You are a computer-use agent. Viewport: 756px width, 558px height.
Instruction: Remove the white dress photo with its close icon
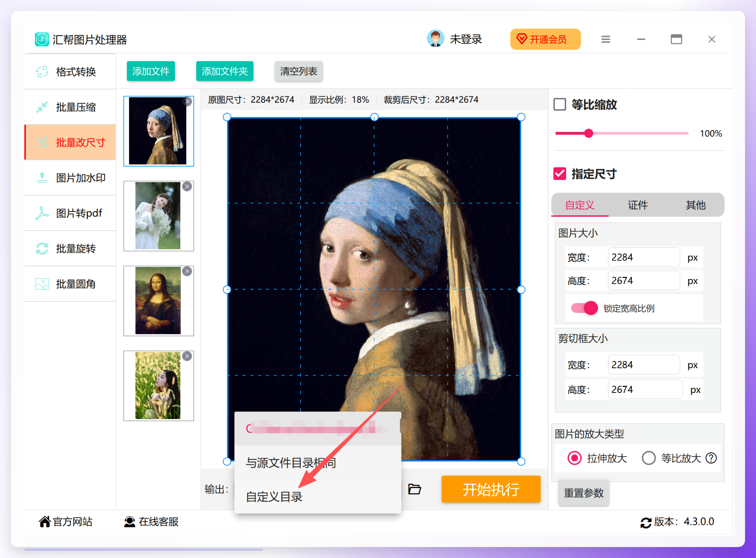[187, 186]
